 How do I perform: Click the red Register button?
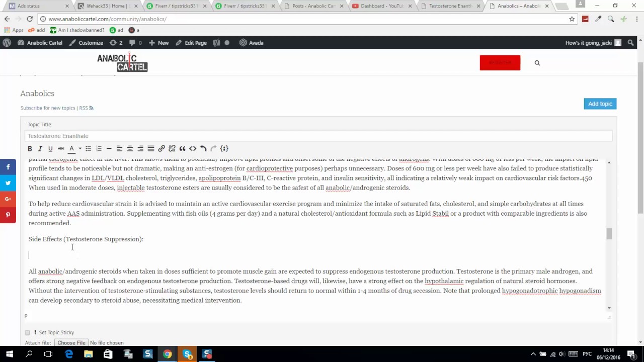[500, 63]
